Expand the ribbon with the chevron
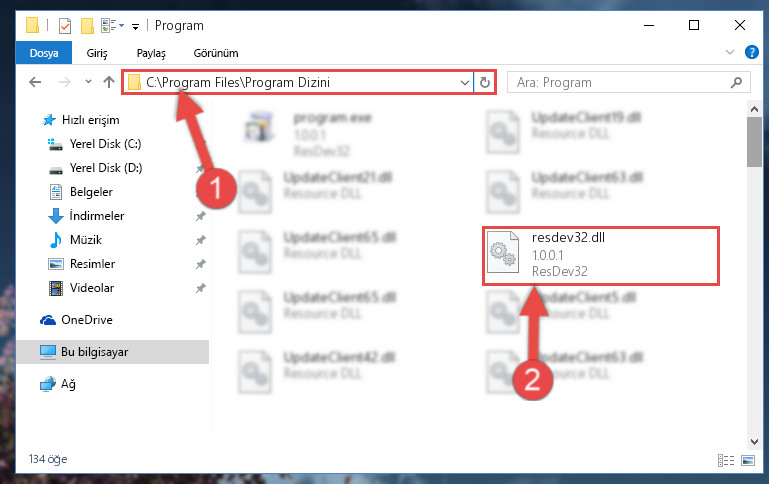Screen dimensions: 769x484 730,52
